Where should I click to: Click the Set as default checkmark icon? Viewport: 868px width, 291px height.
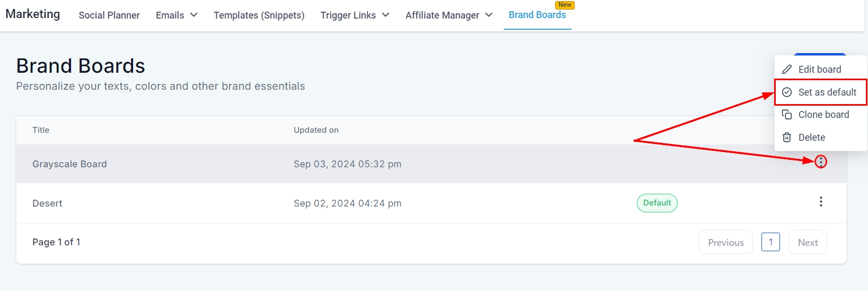coord(787,92)
